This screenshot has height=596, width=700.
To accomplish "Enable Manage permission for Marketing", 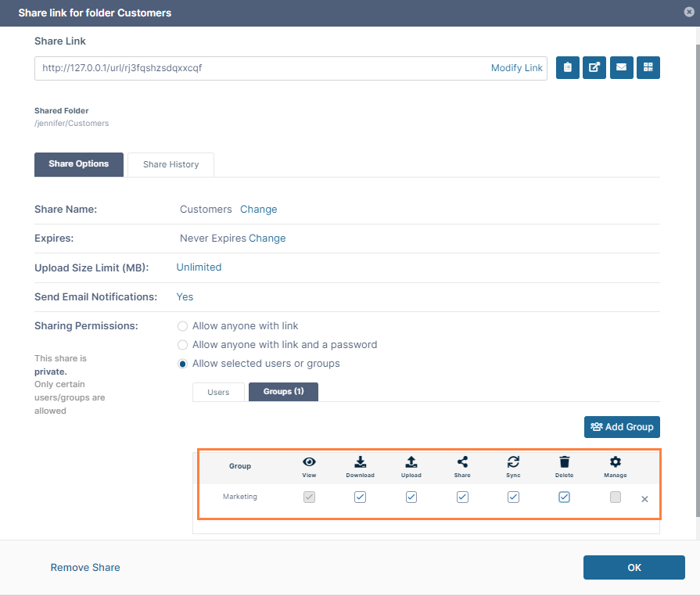I will tap(616, 497).
